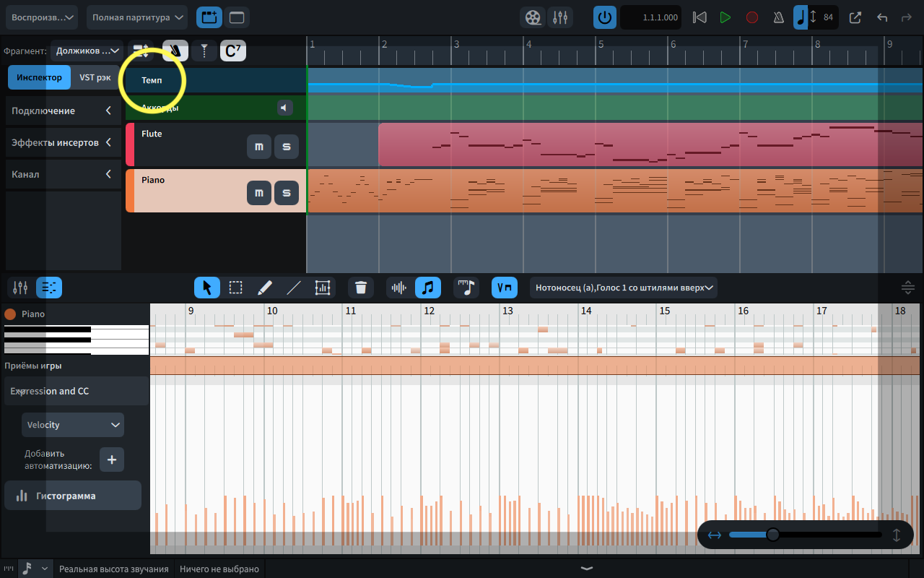Open the mixer icon in top toolbar
Image resolution: width=924 pixels, height=578 pixels.
point(560,17)
